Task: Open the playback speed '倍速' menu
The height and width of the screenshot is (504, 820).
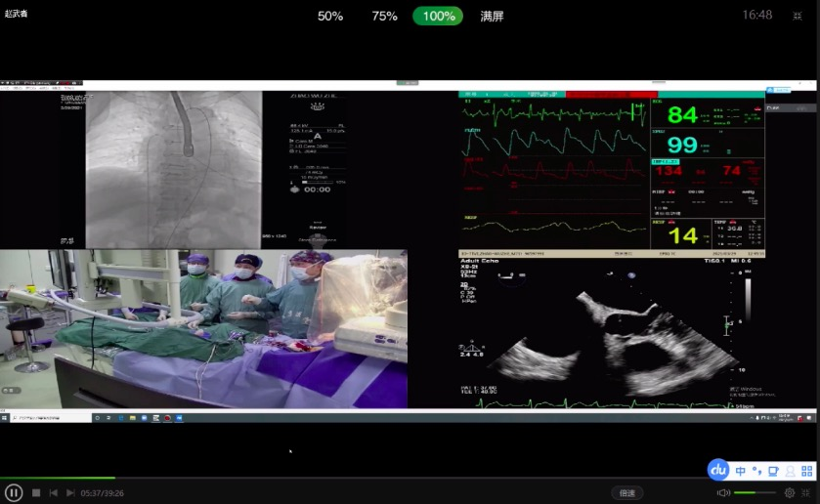Action: click(626, 493)
